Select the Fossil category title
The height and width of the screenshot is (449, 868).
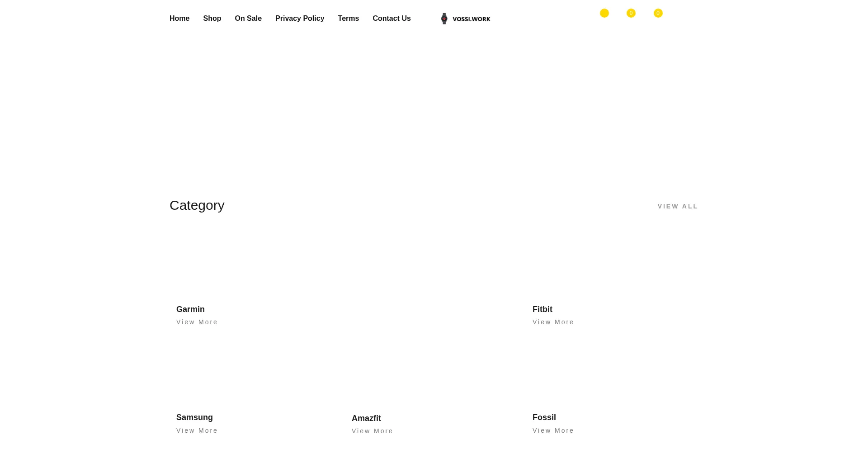point(544,417)
